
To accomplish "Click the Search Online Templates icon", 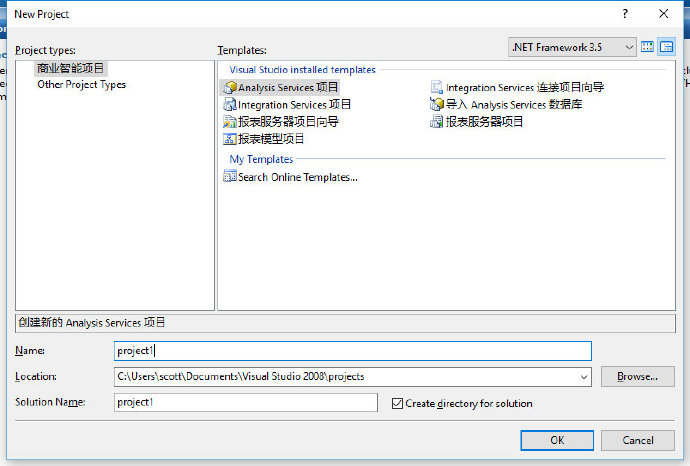I will pyautogui.click(x=230, y=177).
